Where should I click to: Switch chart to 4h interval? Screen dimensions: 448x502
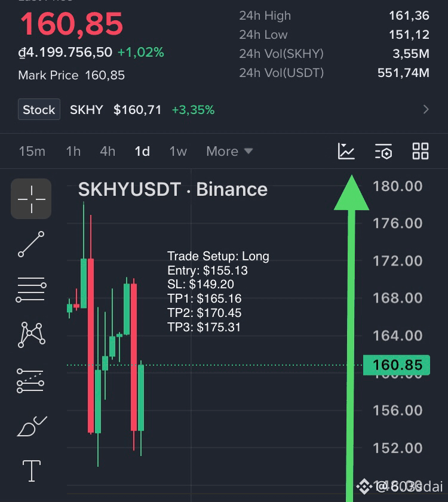108,151
